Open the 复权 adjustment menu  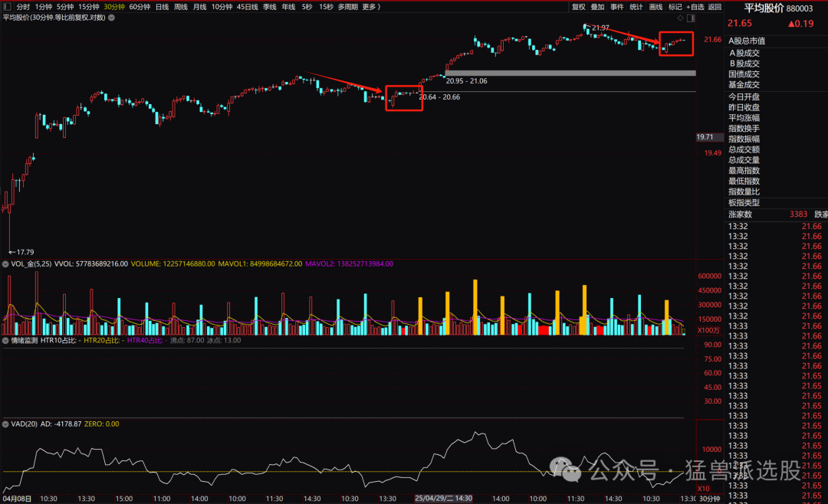click(579, 7)
